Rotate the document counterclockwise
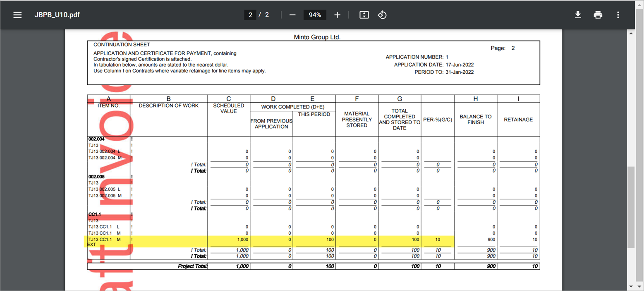Viewport: 644px width, 291px height. point(382,15)
